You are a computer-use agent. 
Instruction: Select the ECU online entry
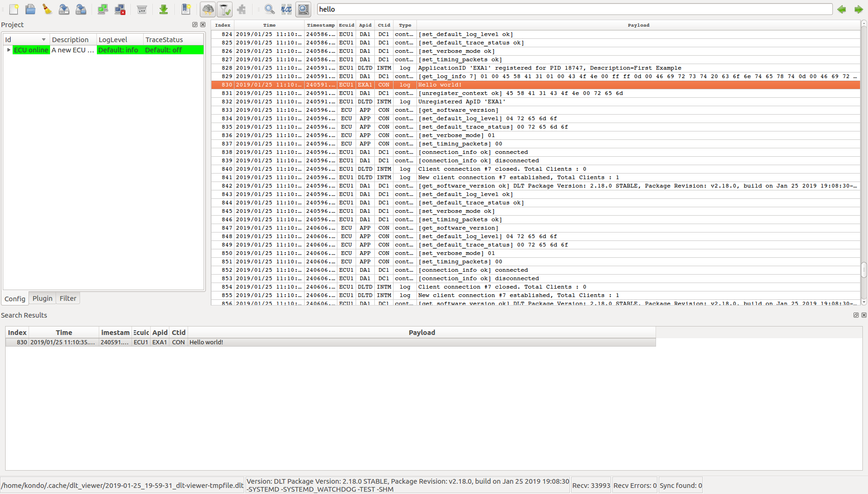click(31, 50)
